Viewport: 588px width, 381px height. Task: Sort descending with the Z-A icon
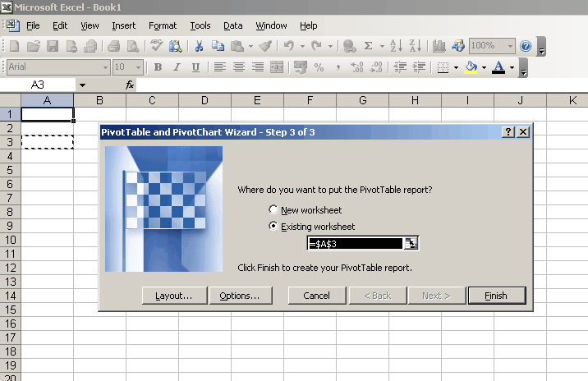coord(415,46)
